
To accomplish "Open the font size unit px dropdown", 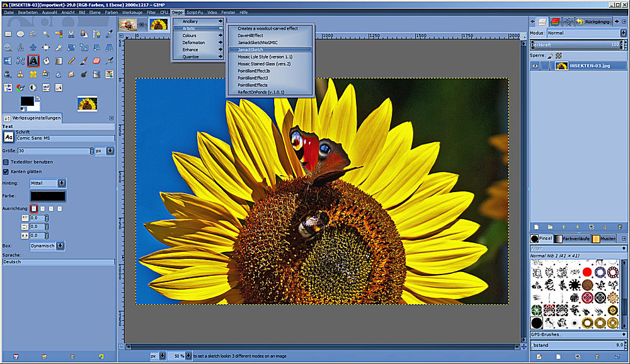I will coord(105,151).
